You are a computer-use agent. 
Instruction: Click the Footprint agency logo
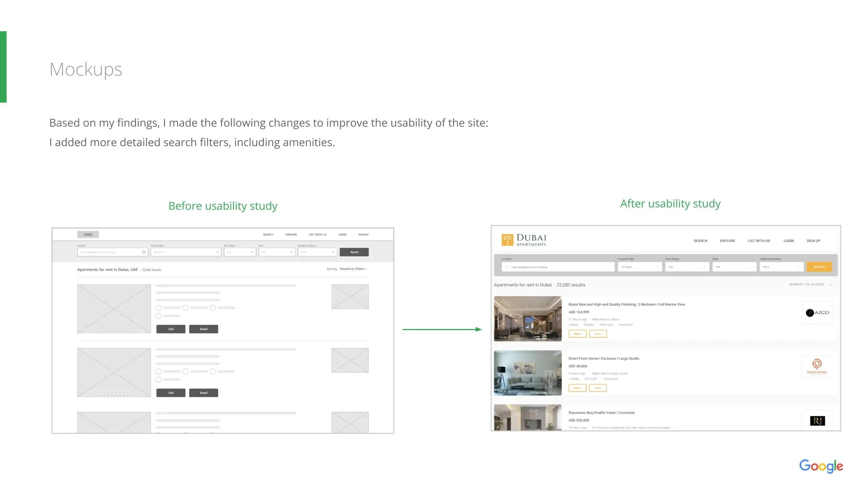(x=817, y=367)
